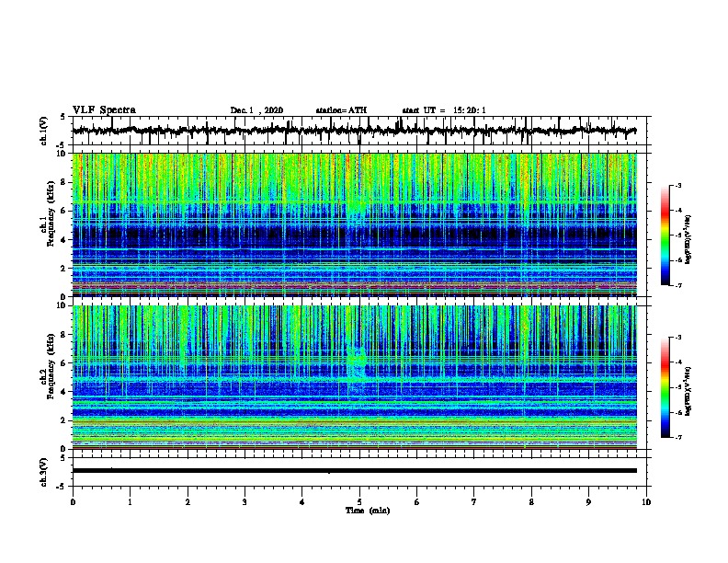Screen dimensions: 728x563
Task: Click the "5" tick on ch.1(V) axis
Action: coord(63,117)
